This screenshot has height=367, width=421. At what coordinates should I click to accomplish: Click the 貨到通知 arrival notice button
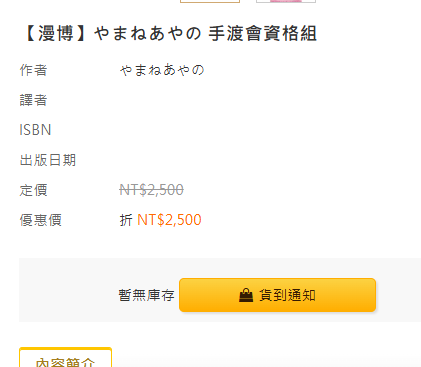pyautogui.click(x=277, y=295)
